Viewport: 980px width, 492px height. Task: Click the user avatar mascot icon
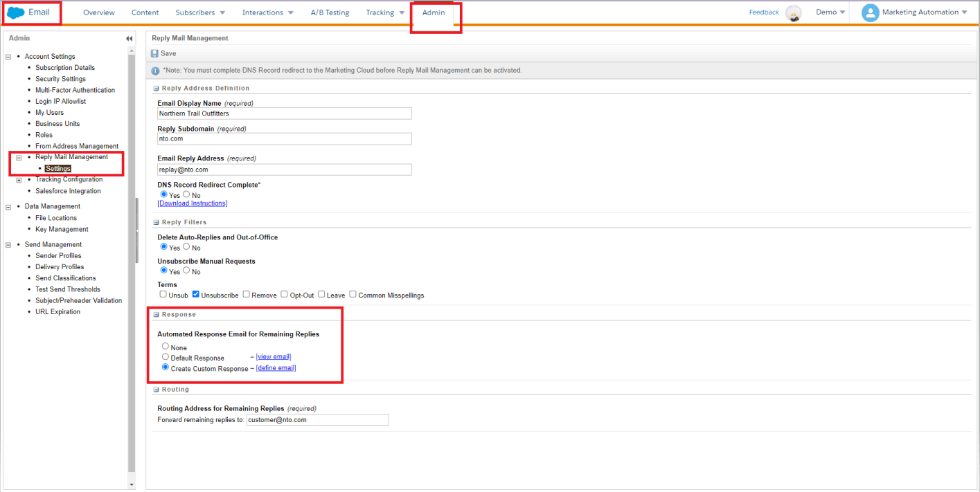794,12
